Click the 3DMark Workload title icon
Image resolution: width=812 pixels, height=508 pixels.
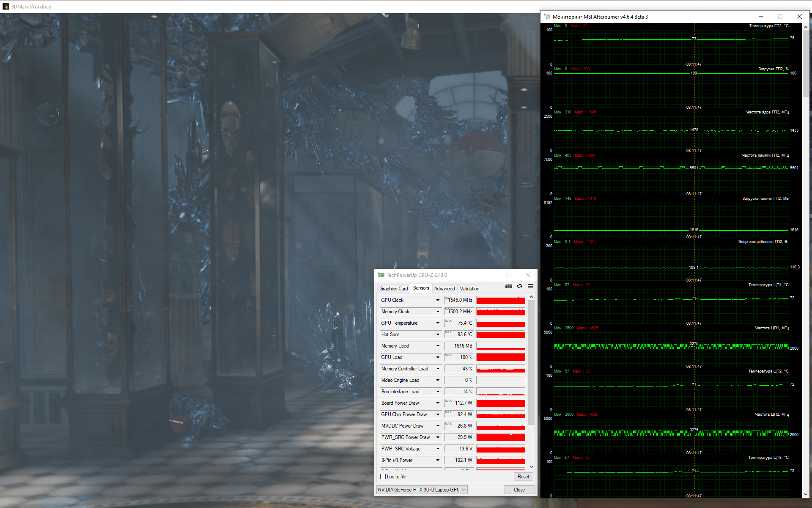tap(6, 6)
